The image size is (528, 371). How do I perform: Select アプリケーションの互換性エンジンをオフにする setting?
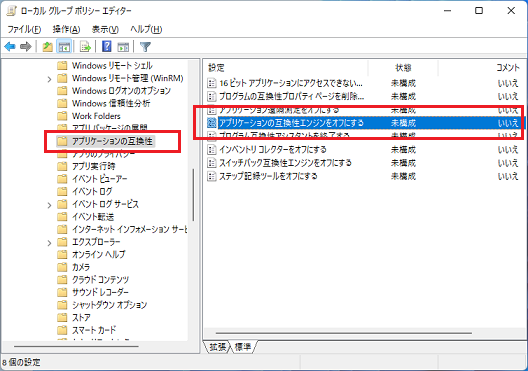tap(291, 123)
